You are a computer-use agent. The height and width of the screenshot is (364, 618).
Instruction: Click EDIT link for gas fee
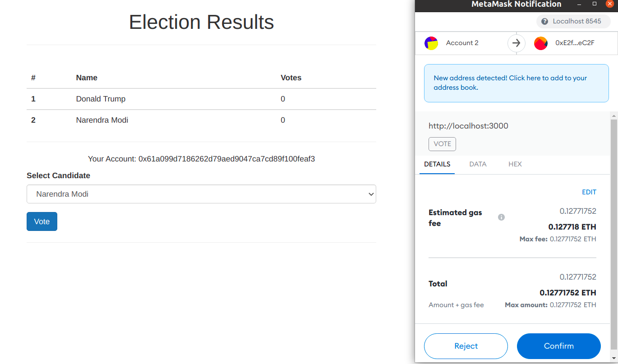coord(589,192)
